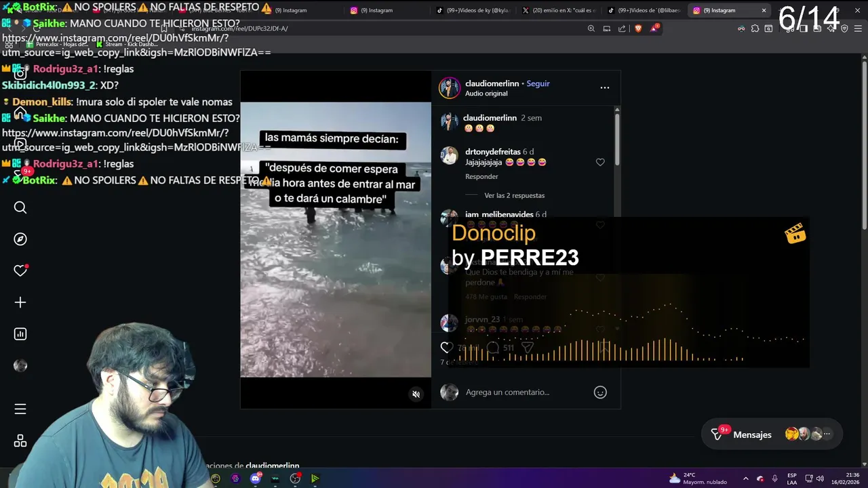Viewport: 868px width, 488px height.
Task: Click claudiomerlinn's header profile picture
Action: (449, 88)
